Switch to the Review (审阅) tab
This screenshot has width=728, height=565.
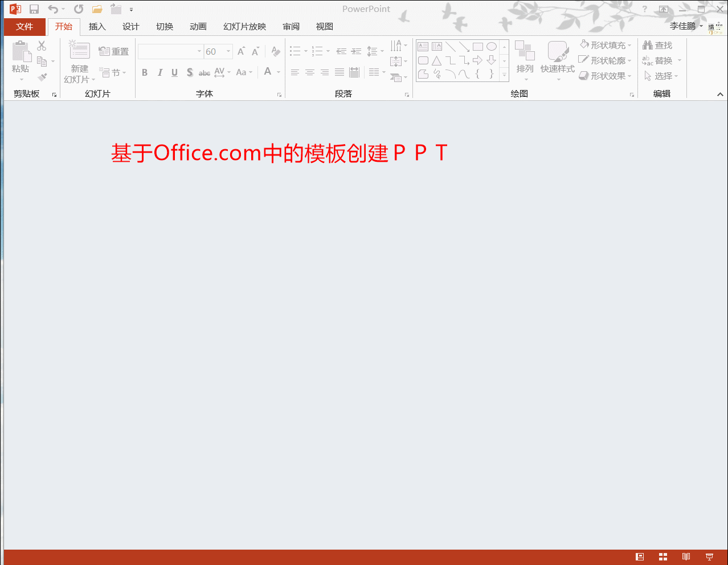click(x=291, y=27)
